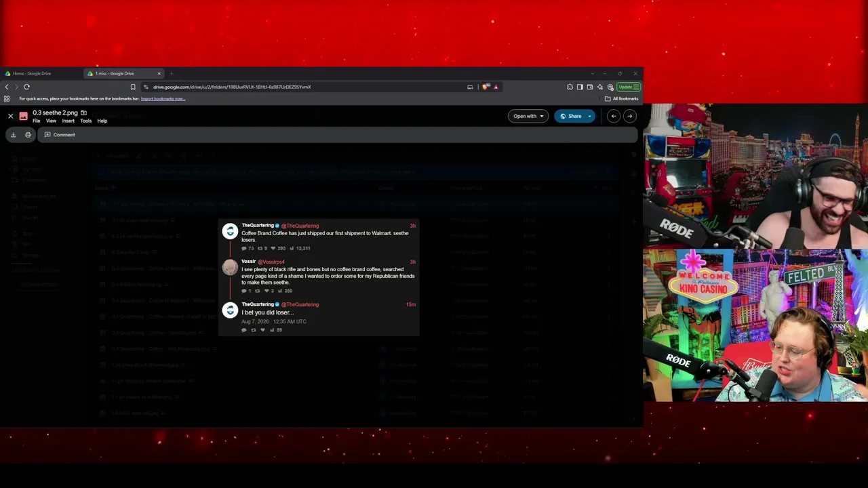The height and width of the screenshot is (488, 868).
Task: Focus the address bar URL
Action: [232, 87]
